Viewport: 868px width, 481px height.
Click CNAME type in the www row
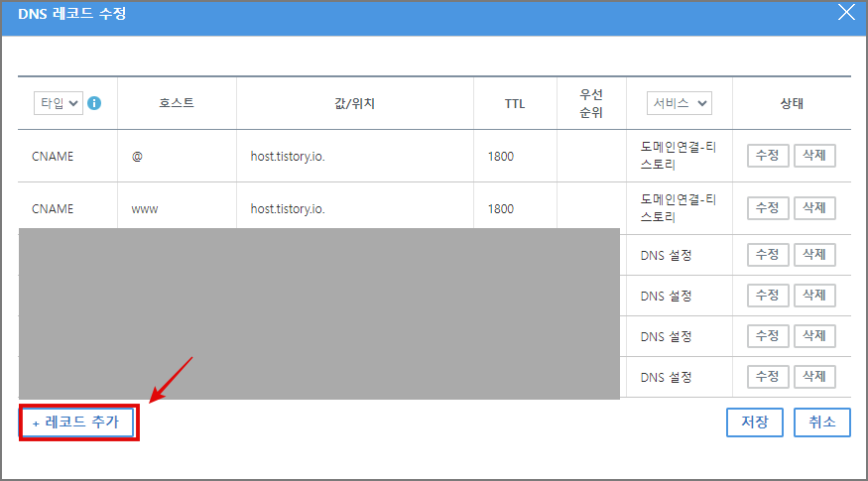(x=53, y=209)
